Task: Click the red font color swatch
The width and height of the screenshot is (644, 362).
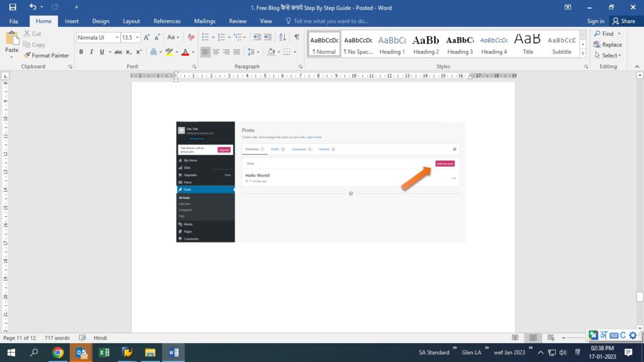Action: [x=185, y=52]
